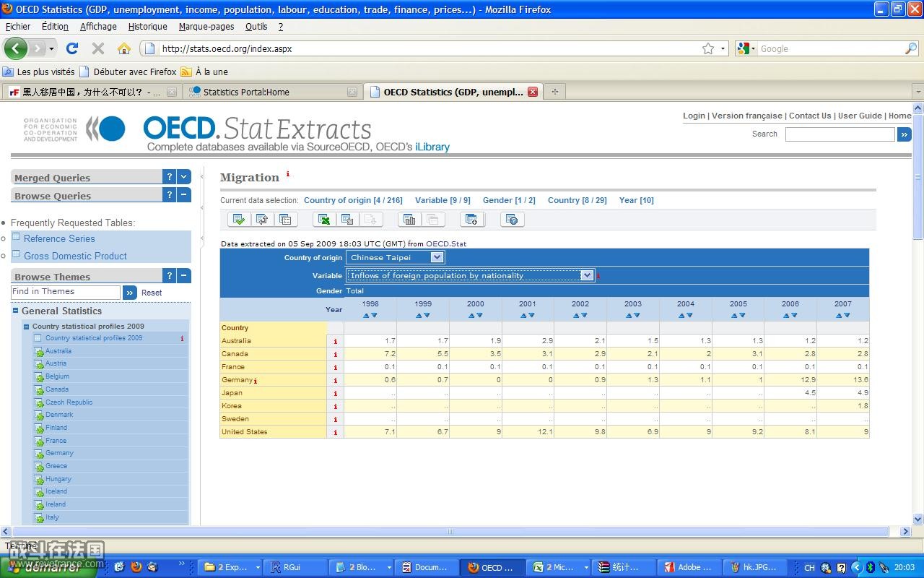Collapse Country statistical profiles 2009 folder
Image resolution: width=924 pixels, height=578 pixels.
point(27,327)
